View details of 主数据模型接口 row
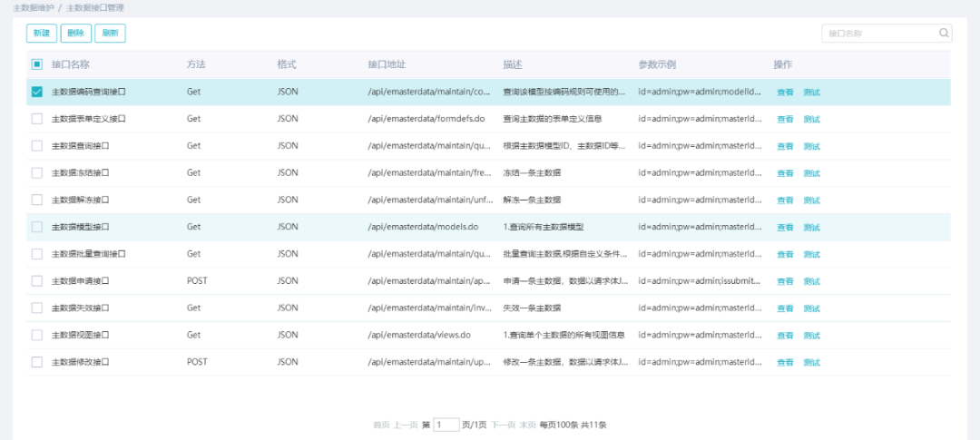The width and height of the screenshot is (980, 440). 785,227
